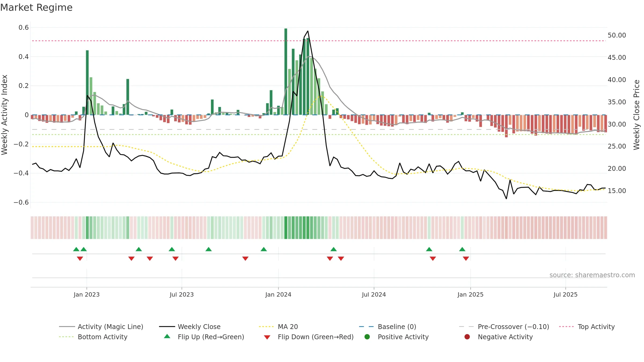Click the Jan 2025 x-axis label

pos(470,294)
